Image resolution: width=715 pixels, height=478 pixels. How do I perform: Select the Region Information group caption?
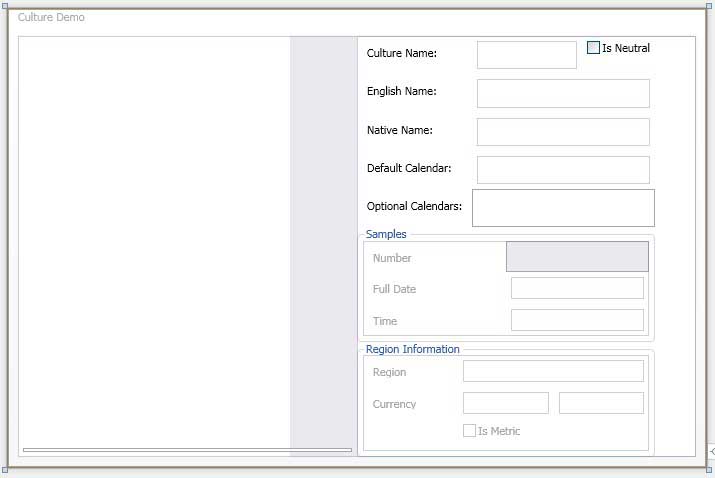pos(412,349)
